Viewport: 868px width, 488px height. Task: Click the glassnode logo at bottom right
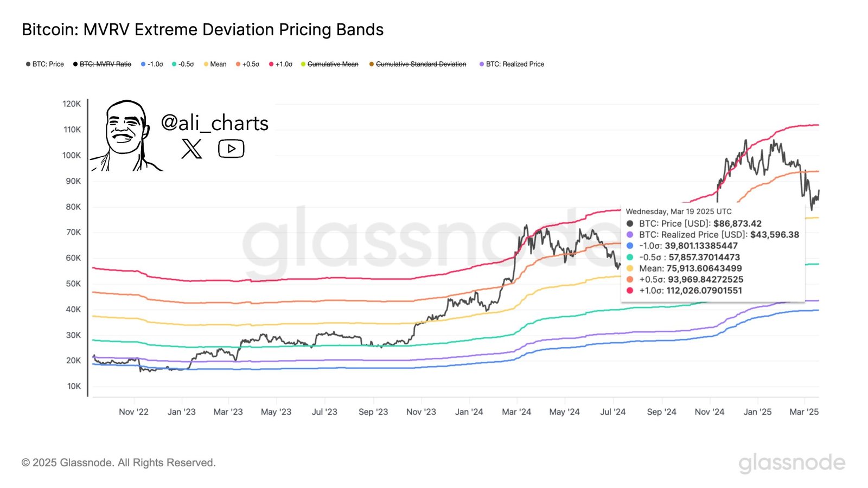click(x=792, y=463)
